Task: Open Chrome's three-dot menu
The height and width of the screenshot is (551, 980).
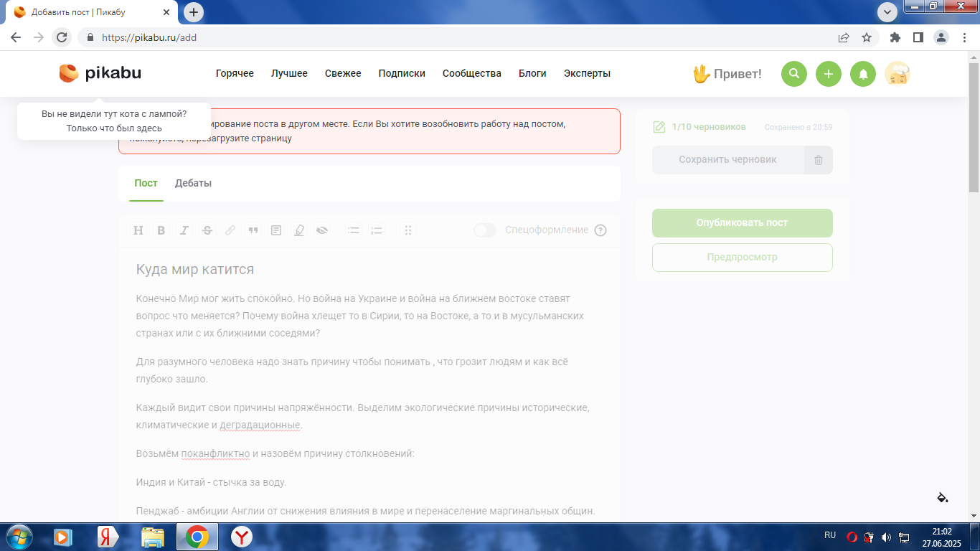Action: coord(961,37)
